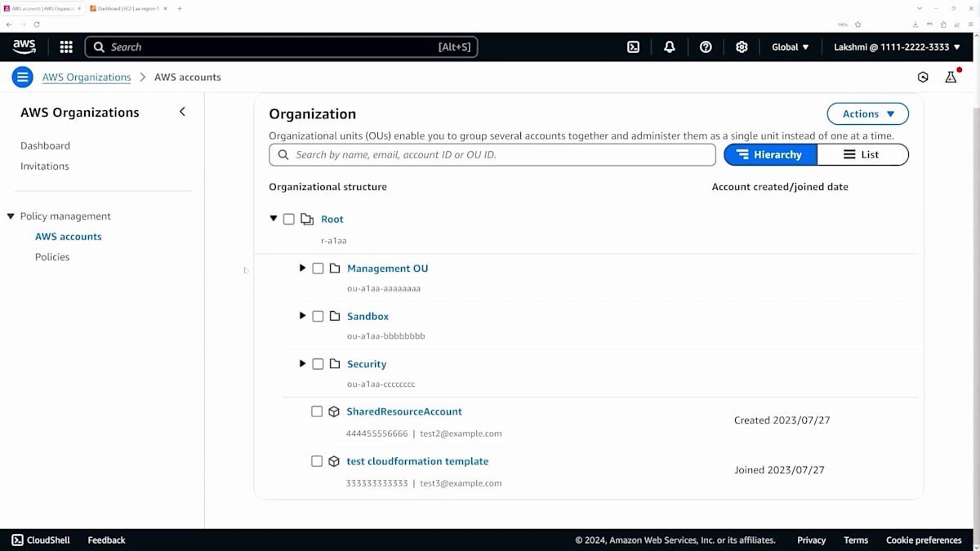Click the Management OU folder icon
980x551 pixels.
point(335,268)
